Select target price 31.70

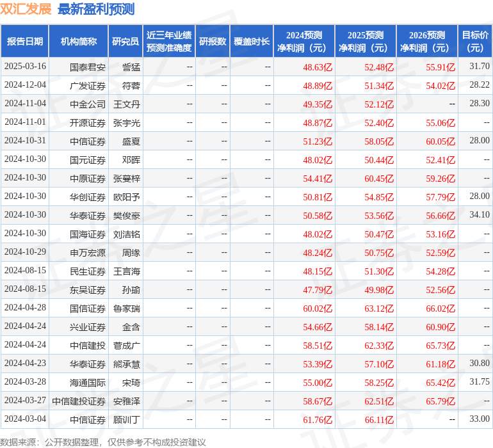(480, 67)
